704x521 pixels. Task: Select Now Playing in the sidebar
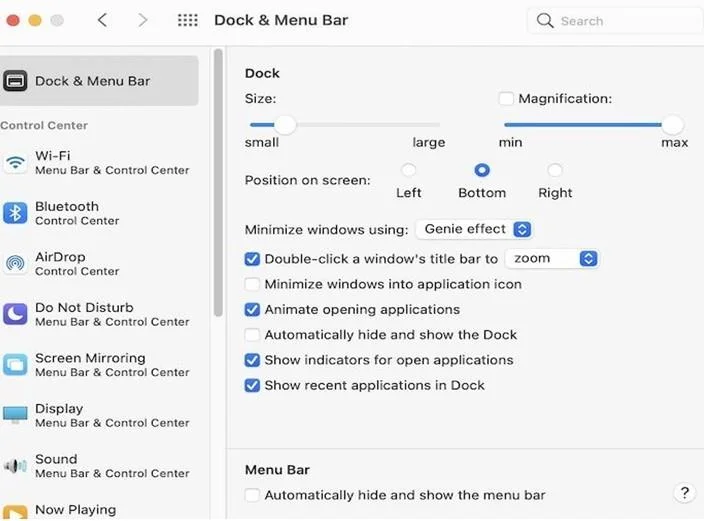[x=75, y=510]
